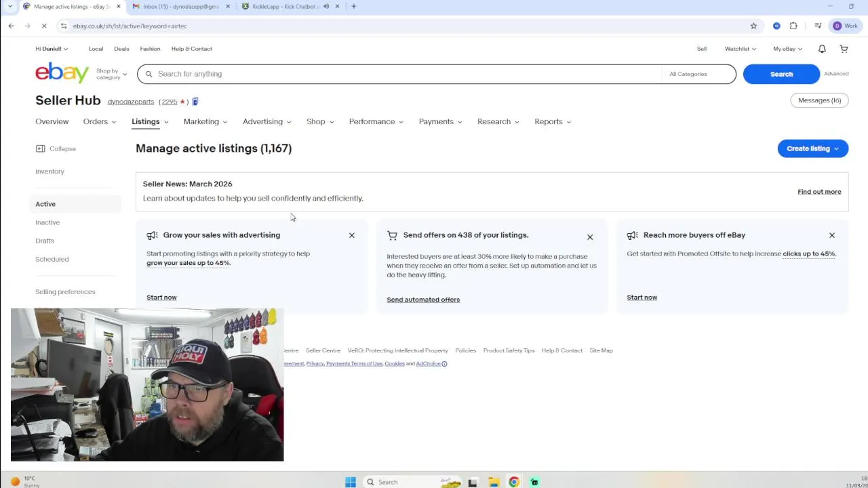Click the Collapse sidebar icon
868x488 pixels.
[40, 148]
